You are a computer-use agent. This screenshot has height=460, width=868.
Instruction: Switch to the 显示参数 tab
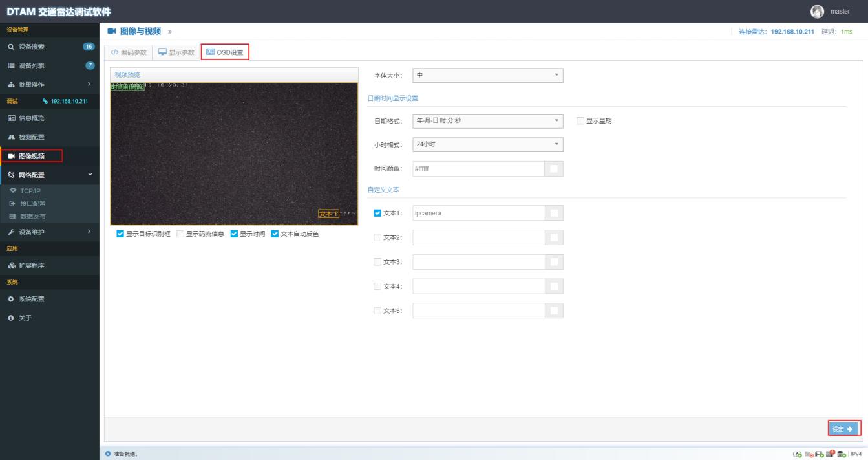click(176, 52)
